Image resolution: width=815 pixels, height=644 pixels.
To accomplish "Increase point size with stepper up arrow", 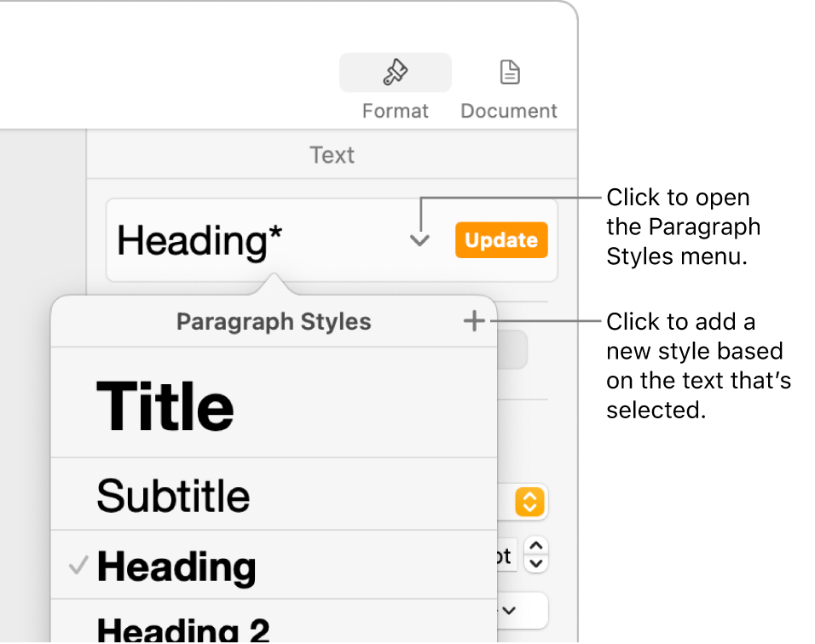I will 536,546.
